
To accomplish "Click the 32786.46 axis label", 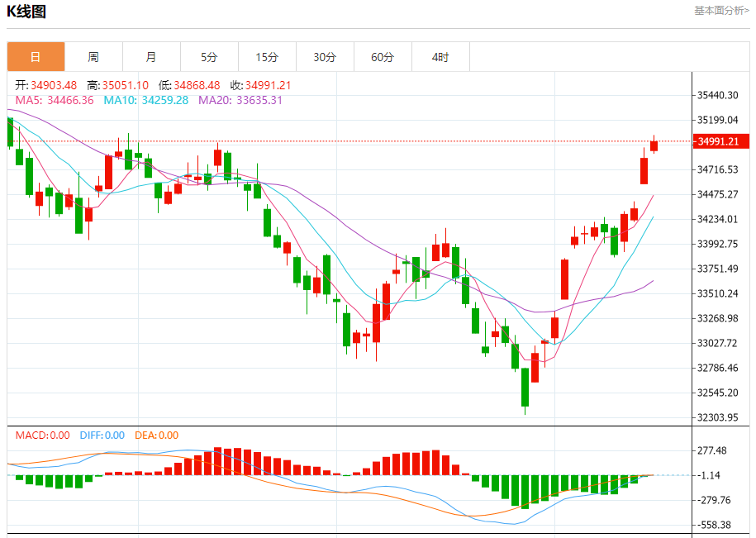I will (x=718, y=369).
